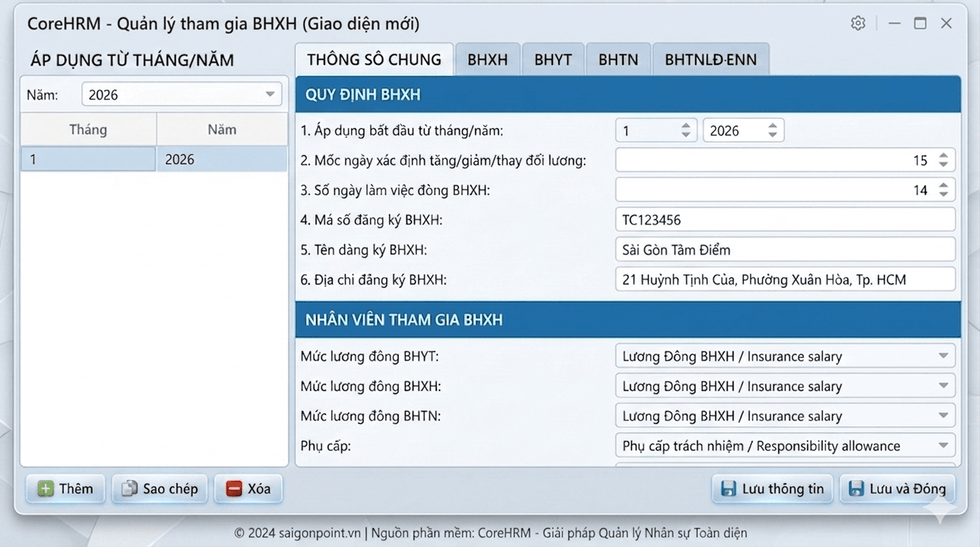Increase the month spinner showing 1
980x547 pixels.
[685, 125]
